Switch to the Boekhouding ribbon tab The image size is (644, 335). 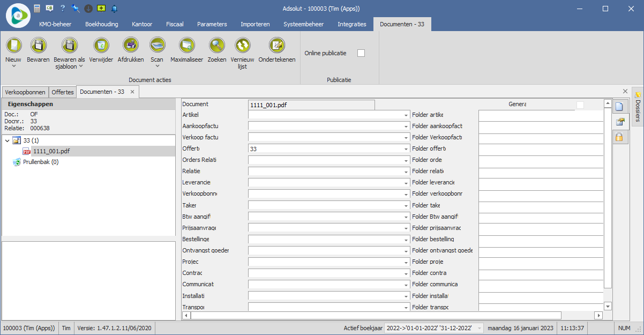(101, 24)
